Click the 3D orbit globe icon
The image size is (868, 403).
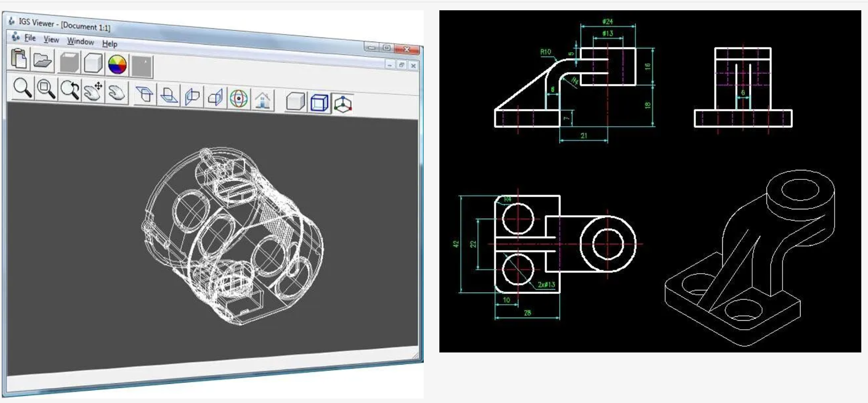click(239, 98)
